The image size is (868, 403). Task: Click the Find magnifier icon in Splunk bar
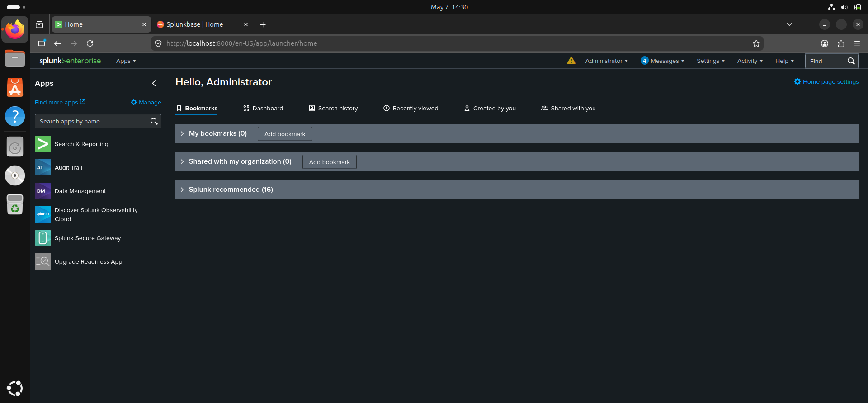pos(851,61)
